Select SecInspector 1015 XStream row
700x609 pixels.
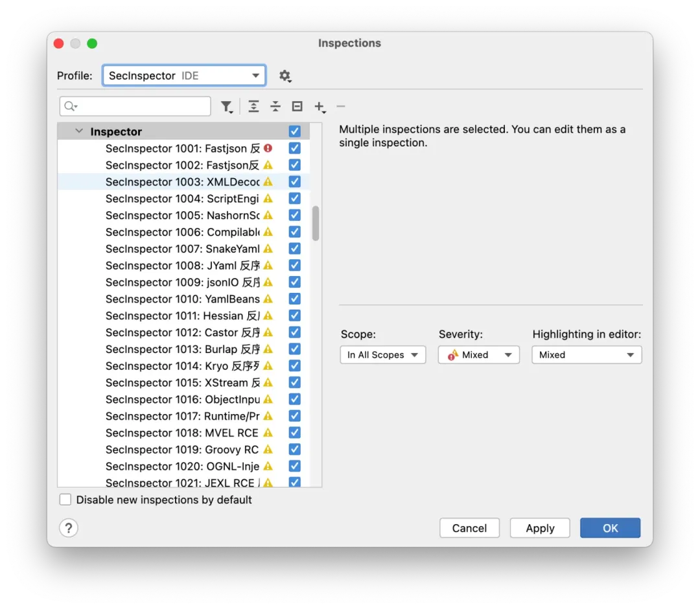pyautogui.click(x=183, y=382)
